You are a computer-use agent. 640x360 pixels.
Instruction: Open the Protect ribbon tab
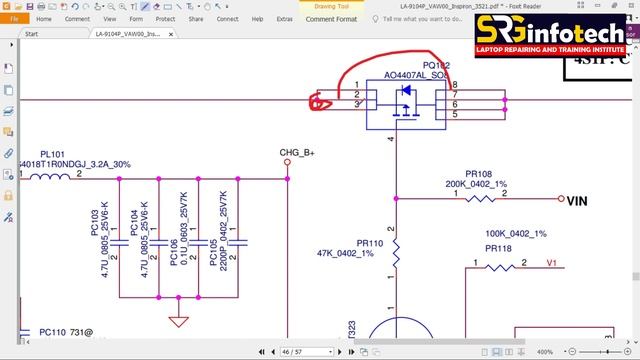(165, 19)
